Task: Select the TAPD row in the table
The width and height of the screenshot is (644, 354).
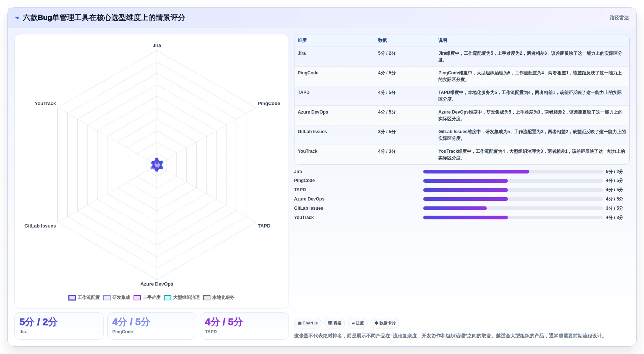Action: [x=462, y=96]
